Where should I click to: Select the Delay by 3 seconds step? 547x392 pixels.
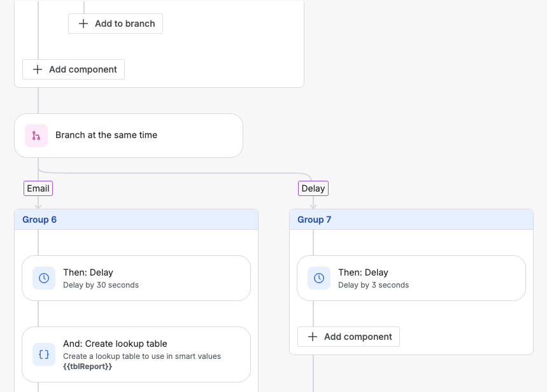pyautogui.click(x=411, y=278)
